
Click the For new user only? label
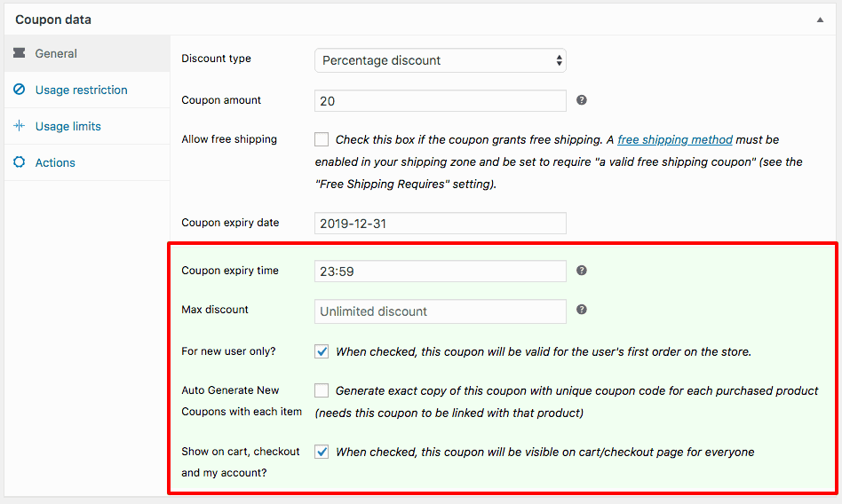tap(228, 351)
